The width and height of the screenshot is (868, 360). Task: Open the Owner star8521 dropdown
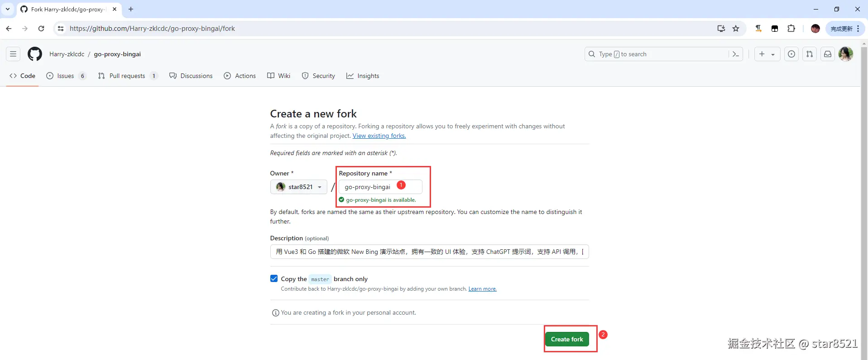click(x=299, y=187)
